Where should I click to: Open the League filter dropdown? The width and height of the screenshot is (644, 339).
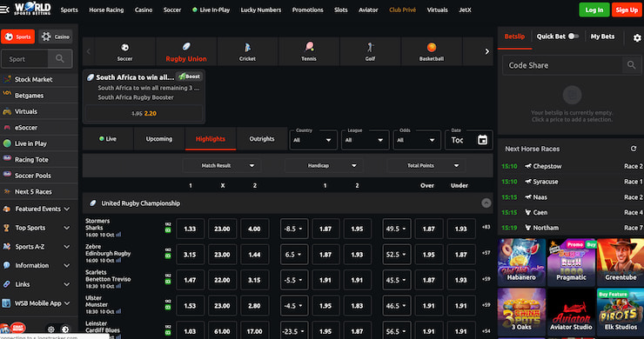pos(366,140)
